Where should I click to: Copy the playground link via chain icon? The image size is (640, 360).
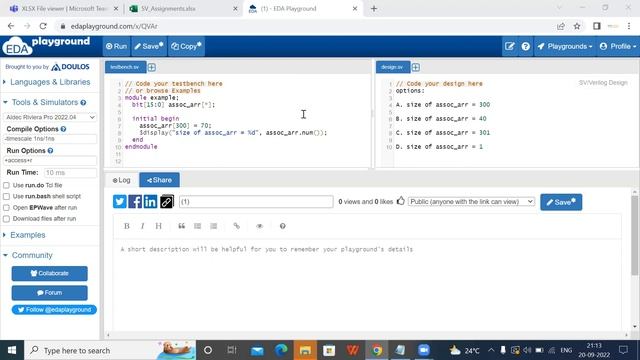click(x=167, y=202)
